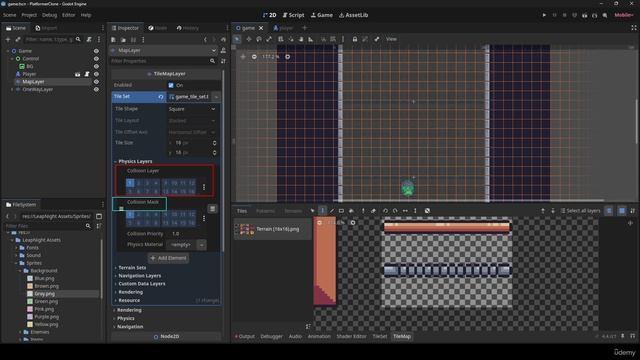Click the lock selected node icon
Viewport: 640px width, 360px height.
click(355, 39)
